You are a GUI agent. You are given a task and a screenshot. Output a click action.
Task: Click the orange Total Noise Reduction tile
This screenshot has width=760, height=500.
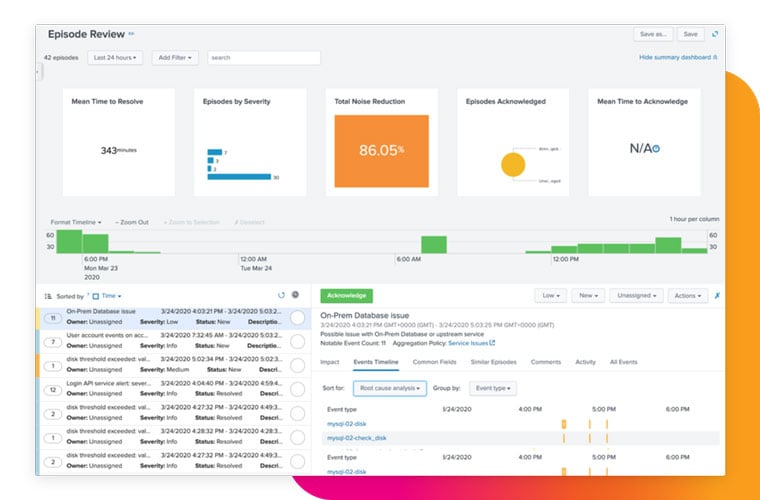click(381, 151)
